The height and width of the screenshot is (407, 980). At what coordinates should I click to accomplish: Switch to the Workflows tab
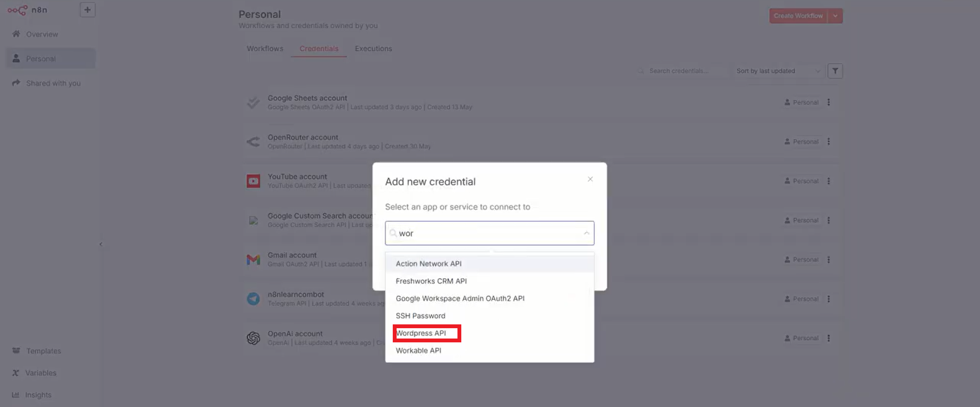coord(265,49)
